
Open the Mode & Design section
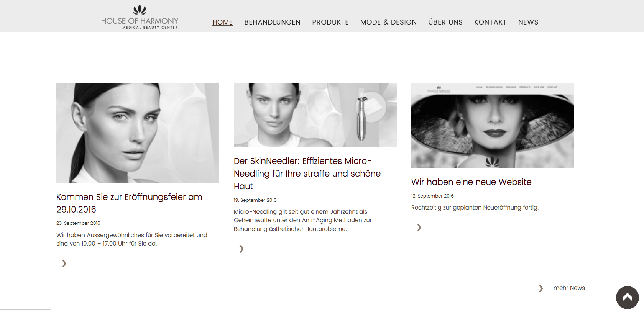(388, 22)
